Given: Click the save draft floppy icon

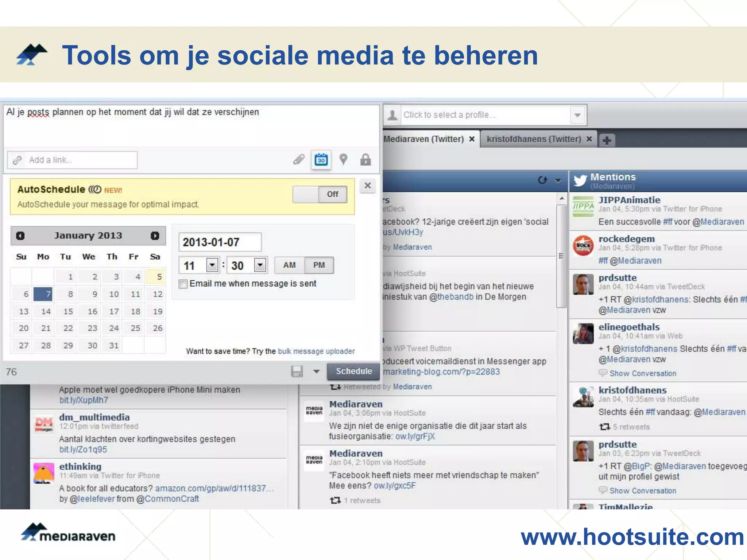Looking at the screenshot, I should point(297,372).
